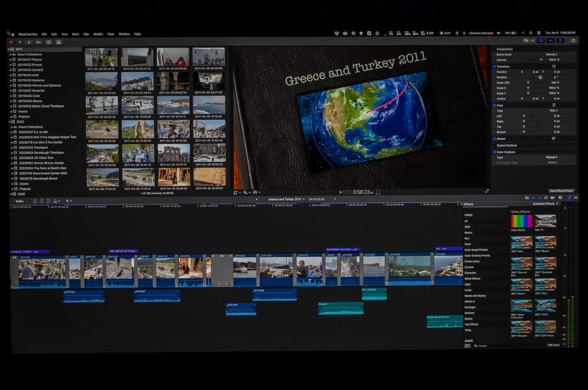Image resolution: width=588 pixels, height=390 pixels.
Task: Click the Transform on-screen controls icon
Action: point(554,67)
